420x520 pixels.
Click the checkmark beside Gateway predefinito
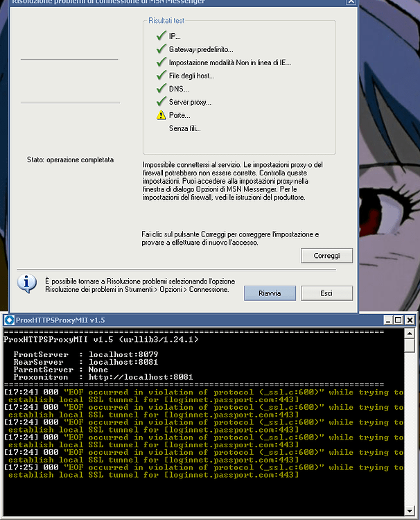(161, 49)
